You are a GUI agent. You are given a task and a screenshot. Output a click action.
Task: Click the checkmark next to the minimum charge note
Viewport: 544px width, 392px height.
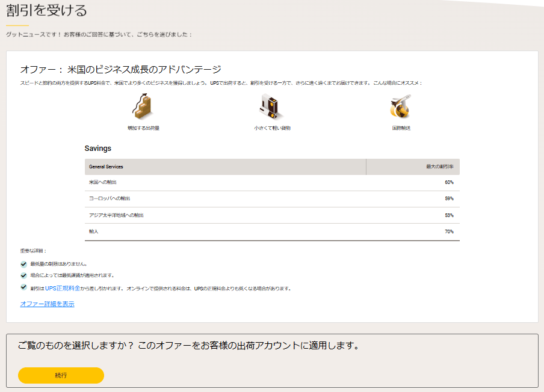(x=23, y=275)
